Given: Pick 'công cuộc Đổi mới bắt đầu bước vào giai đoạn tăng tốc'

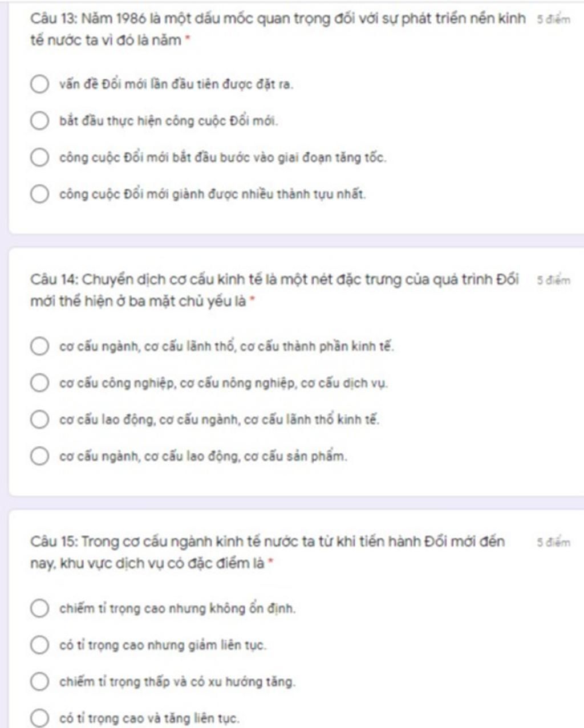Looking at the screenshot, I should [x=39, y=157].
